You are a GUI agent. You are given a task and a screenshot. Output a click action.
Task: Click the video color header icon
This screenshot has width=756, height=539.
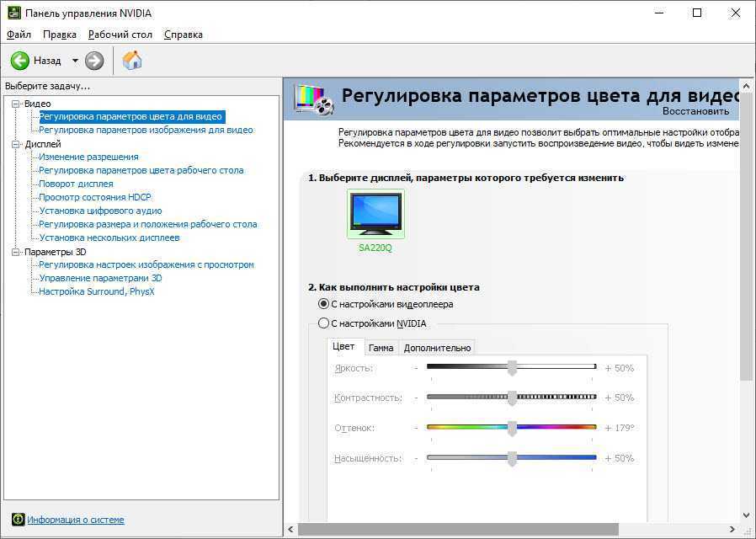point(313,99)
